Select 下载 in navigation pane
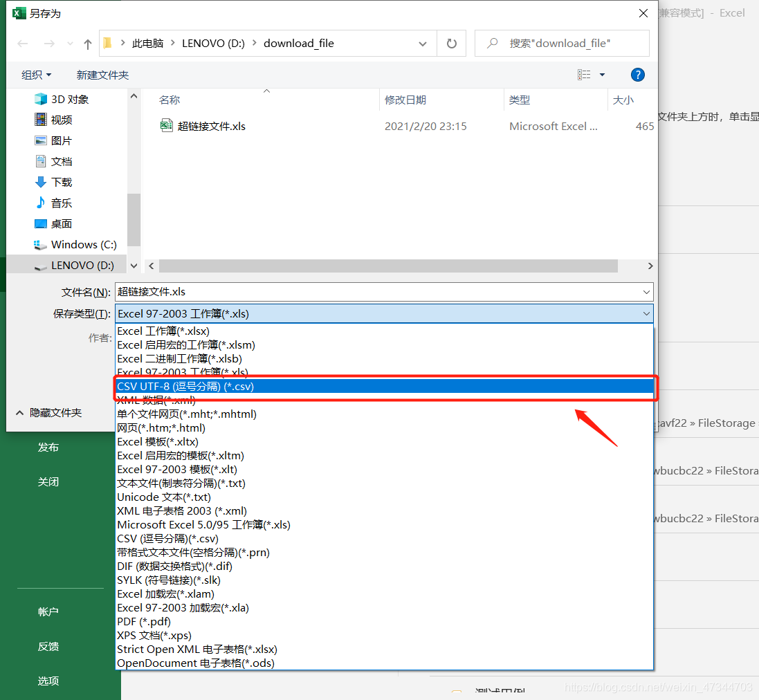759x700 pixels. click(x=53, y=182)
